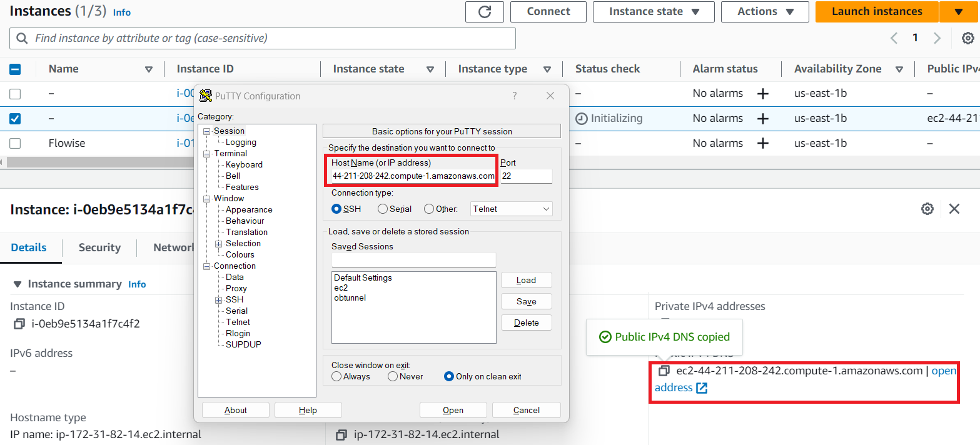Uncheck the selected instance row checkbox
Image resolution: width=980 pixels, height=445 pixels.
(15, 118)
